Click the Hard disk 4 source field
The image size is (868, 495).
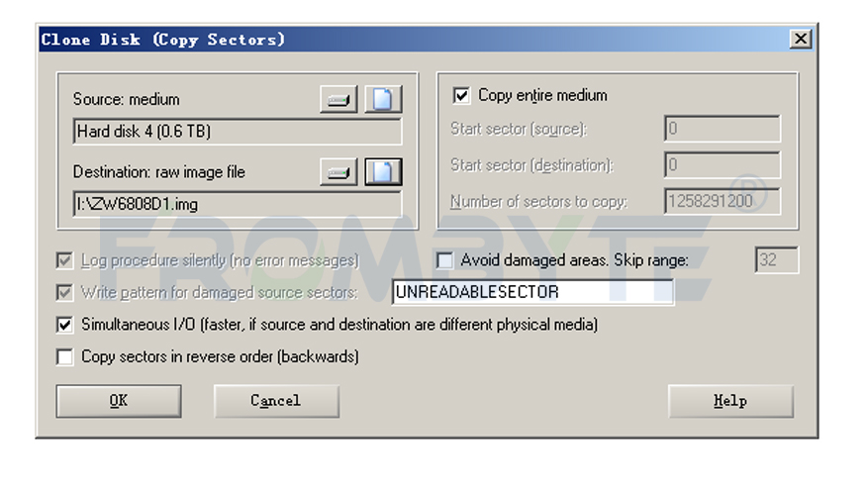[x=238, y=132]
